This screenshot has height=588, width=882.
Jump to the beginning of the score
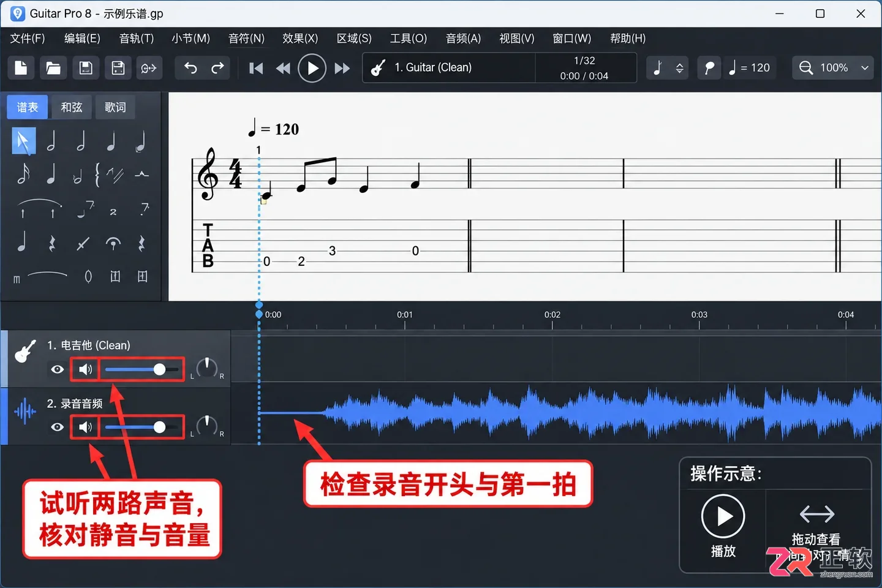click(x=256, y=68)
